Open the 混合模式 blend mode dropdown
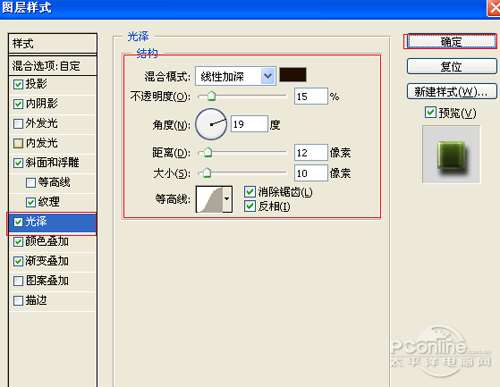500x387 pixels. pos(235,76)
